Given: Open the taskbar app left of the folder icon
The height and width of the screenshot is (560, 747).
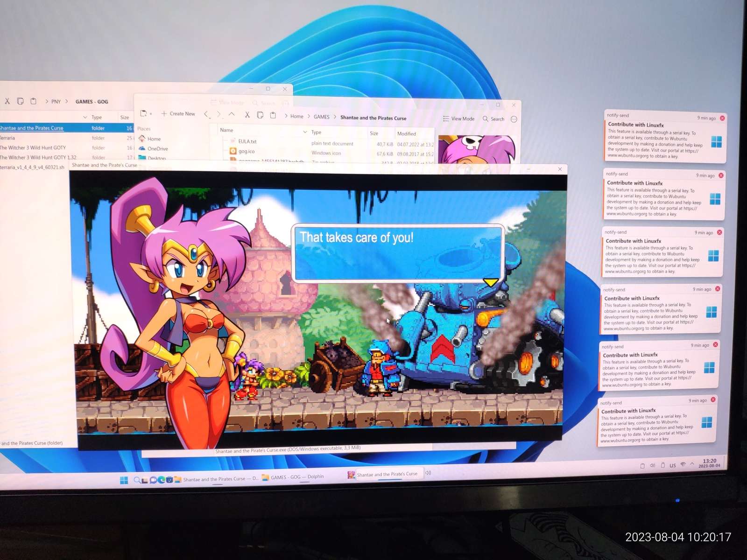Looking at the screenshot, I should 169,480.
